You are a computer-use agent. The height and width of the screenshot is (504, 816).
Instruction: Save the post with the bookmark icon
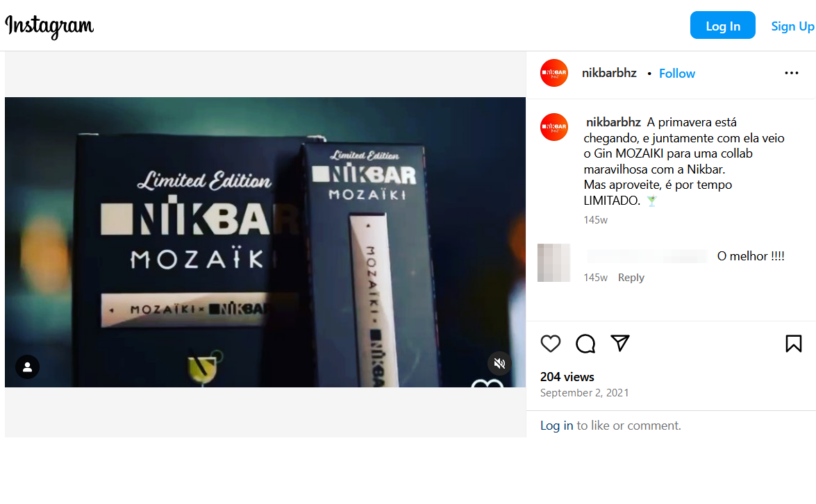(794, 344)
